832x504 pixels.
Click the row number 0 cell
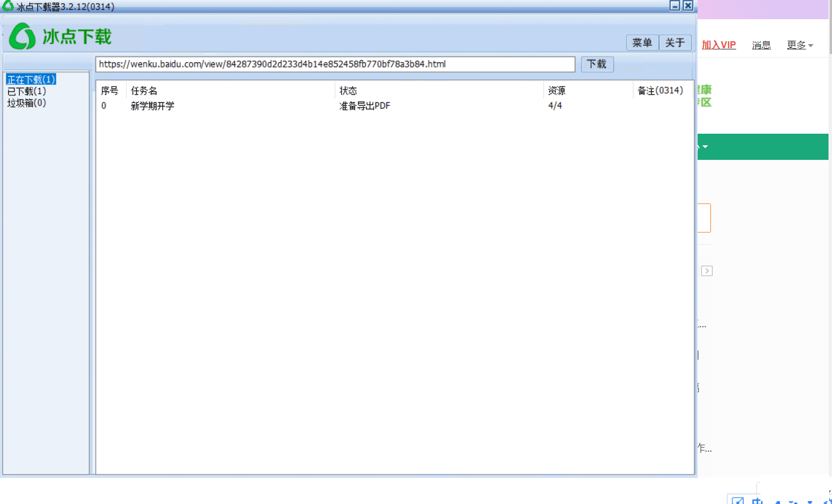[104, 106]
